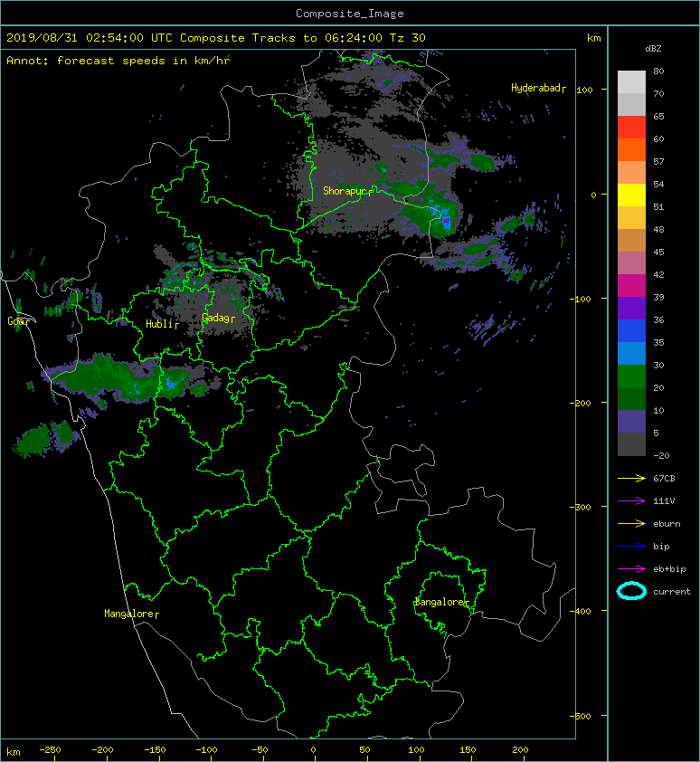Click the blue echo cell south of Hubli
The width and height of the screenshot is (700, 762).
(x=171, y=384)
